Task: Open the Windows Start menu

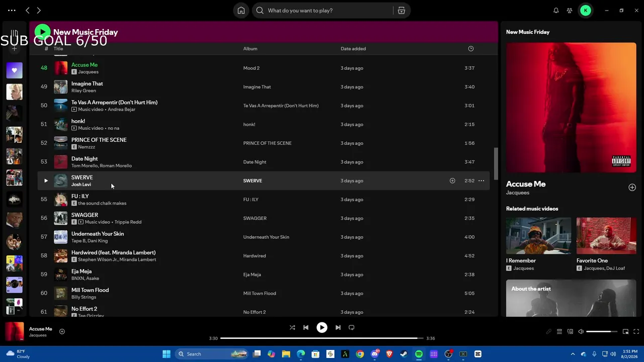Action: point(167,354)
